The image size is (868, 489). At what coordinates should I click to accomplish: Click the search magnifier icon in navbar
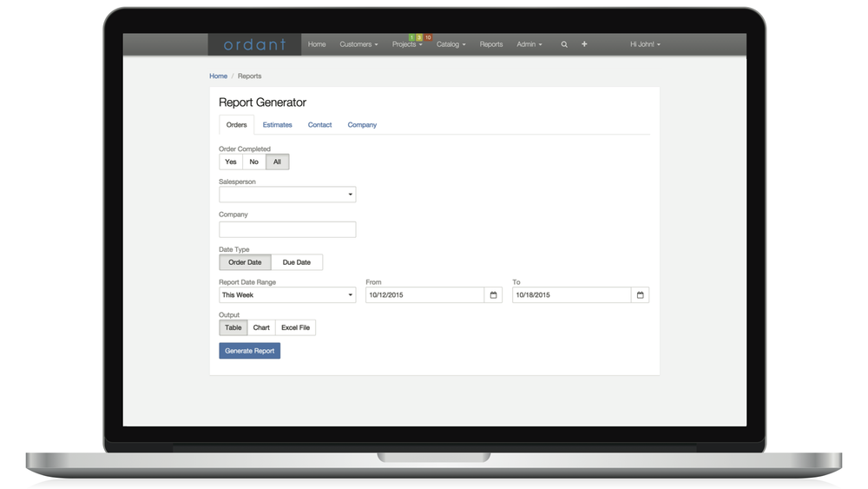564,44
